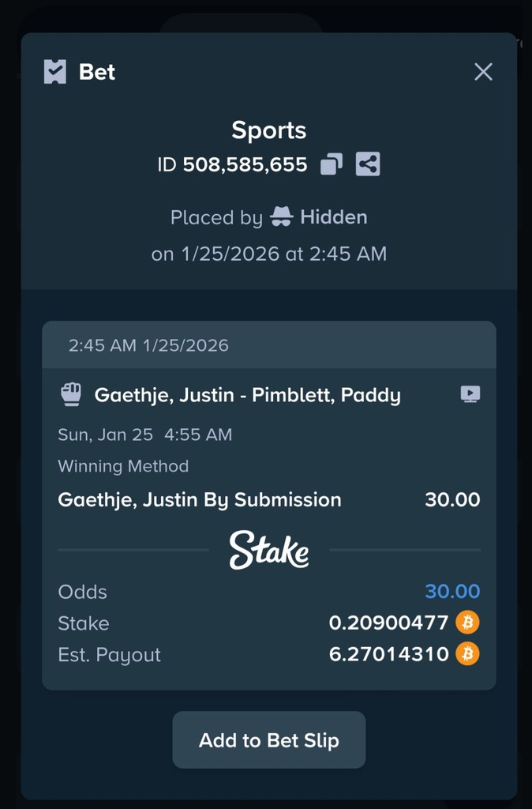The width and height of the screenshot is (532, 809).
Task: Click the Gaethje, Justin By Submission selection
Action: (200, 499)
